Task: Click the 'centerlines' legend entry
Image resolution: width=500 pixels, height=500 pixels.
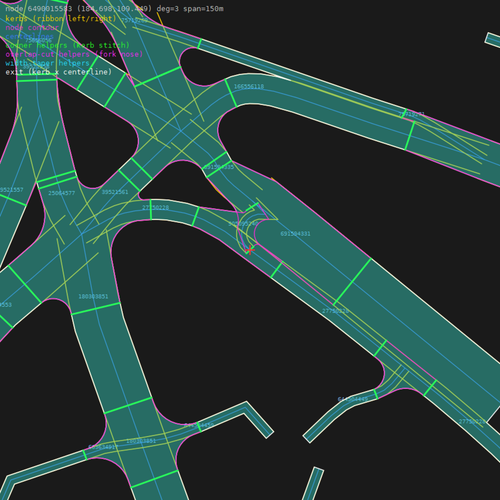Action: 29,36
